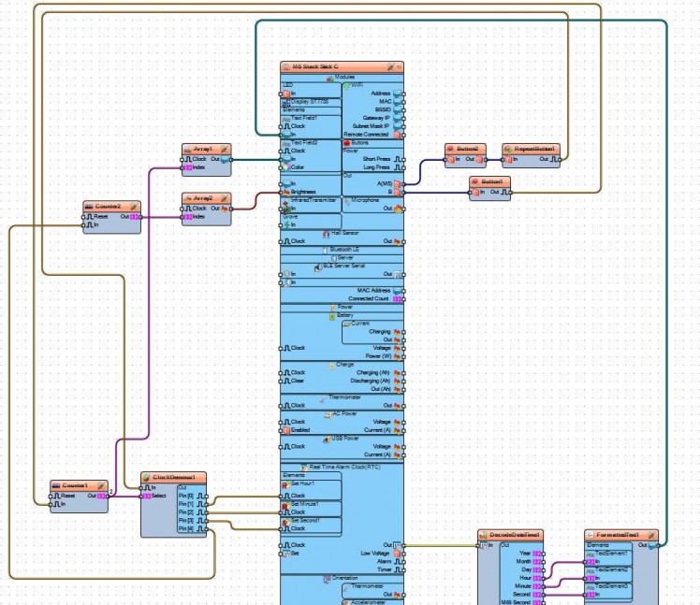Viewport: 700px width, 605px height.
Task: Select the ClockDemmux1 component title
Action: pos(174,478)
